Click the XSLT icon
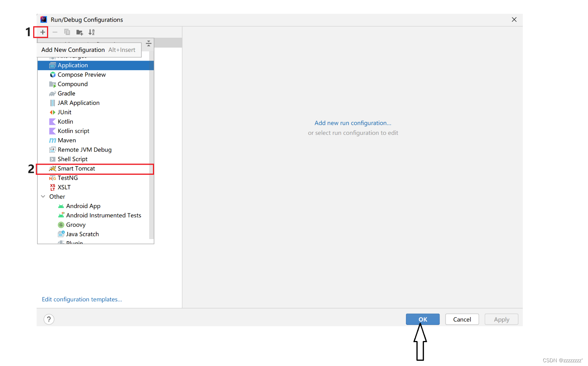 [53, 187]
